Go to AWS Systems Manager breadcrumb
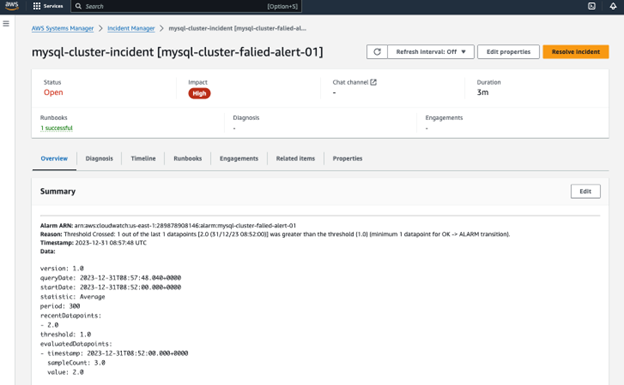This screenshot has height=385, width=624. click(62, 28)
